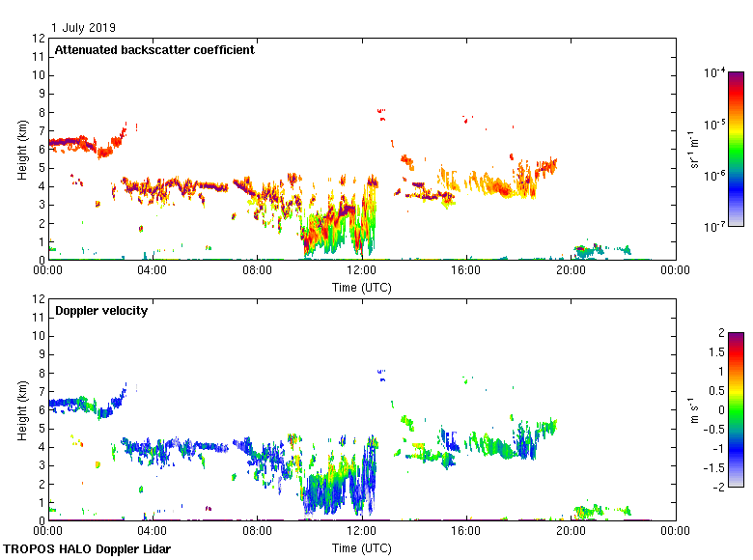Click the 16:00 tick on the Doppler velocity time axis

(465, 532)
